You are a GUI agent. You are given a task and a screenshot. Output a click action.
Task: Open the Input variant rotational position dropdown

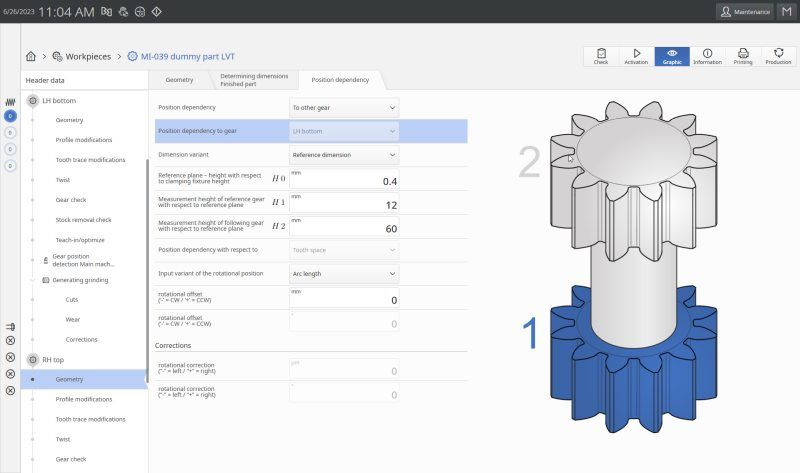(344, 273)
